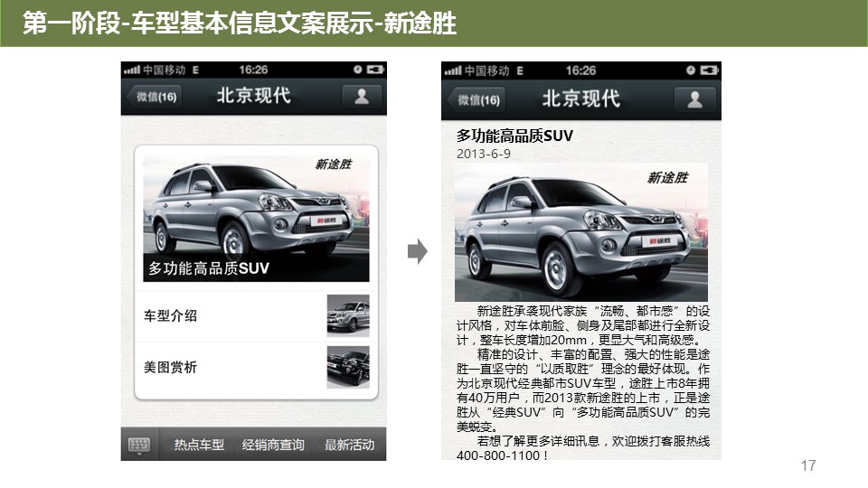Click the gray arrow between the phones
This screenshot has width=868, height=488.
[x=418, y=252]
